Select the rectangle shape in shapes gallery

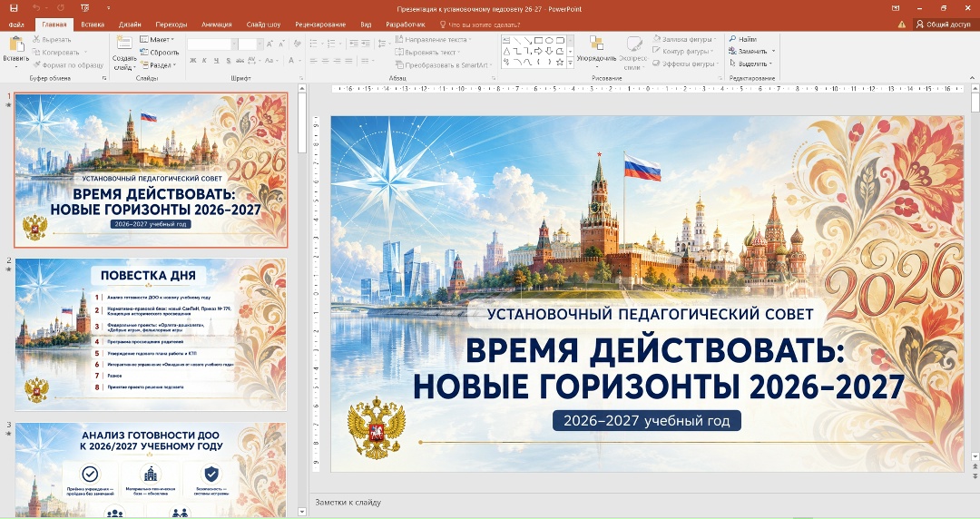pyautogui.click(x=538, y=40)
